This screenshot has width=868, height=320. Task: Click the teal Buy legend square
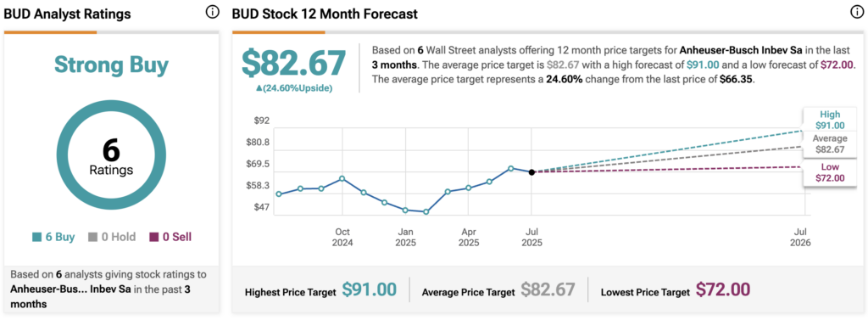tap(36, 238)
